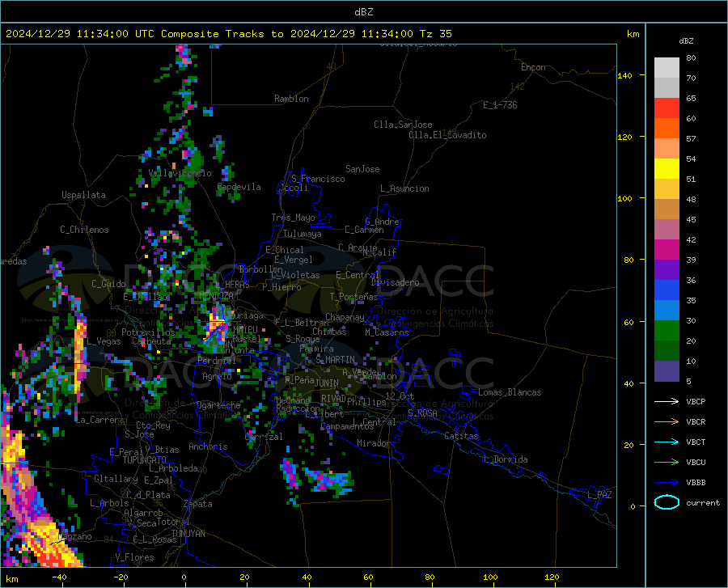Click the Composite Tracks timestamp header text
Screen dimensions: 728x588
(x=228, y=34)
